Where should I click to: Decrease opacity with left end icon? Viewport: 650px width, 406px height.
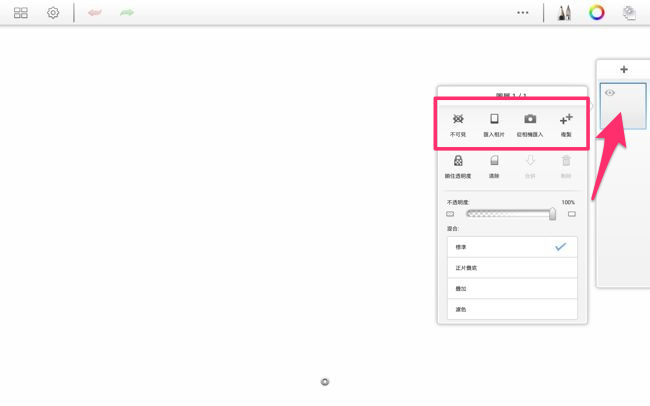tap(450, 214)
